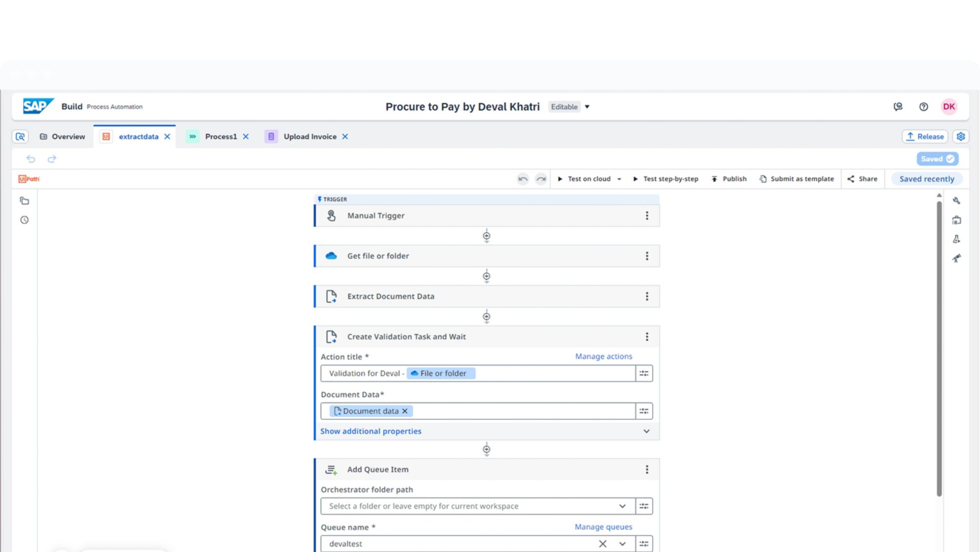The height and width of the screenshot is (552, 980).
Task: Click the help question mark icon
Action: pos(923,106)
